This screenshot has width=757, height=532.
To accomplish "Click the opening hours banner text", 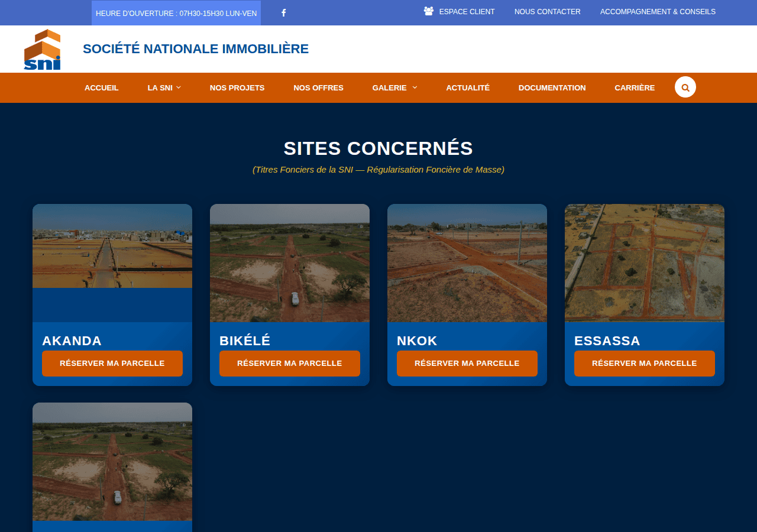I will coord(176,13).
